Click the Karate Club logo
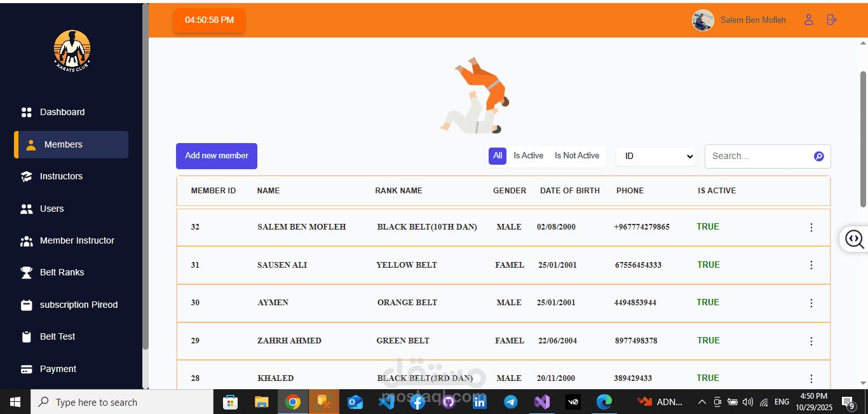Viewport: 868px width, 414px height. (72, 51)
